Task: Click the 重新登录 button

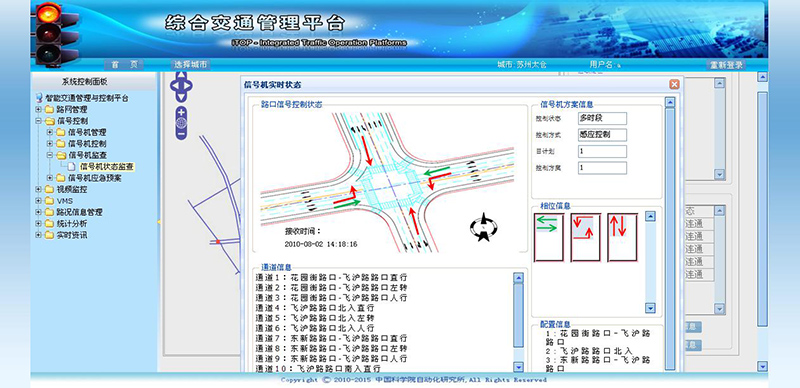Action: tap(726, 65)
